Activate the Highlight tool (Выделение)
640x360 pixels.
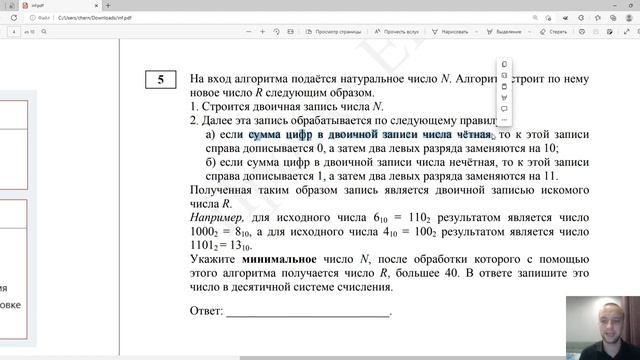(x=504, y=31)
